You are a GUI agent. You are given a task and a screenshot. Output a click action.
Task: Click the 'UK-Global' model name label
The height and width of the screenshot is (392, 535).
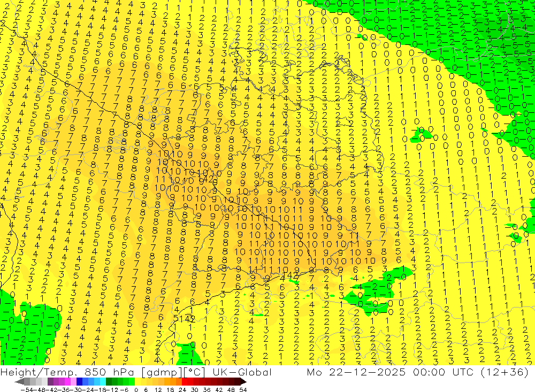(242, 372)
